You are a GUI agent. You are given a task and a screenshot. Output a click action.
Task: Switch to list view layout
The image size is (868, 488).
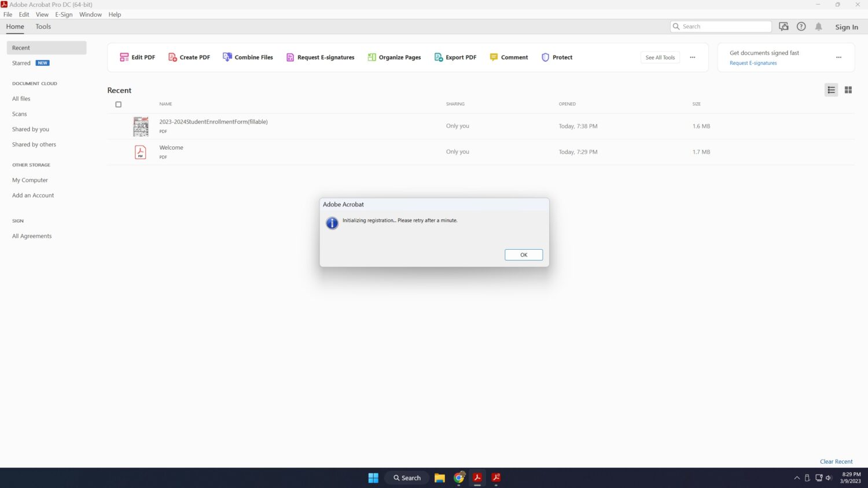[x=831, y=90]
